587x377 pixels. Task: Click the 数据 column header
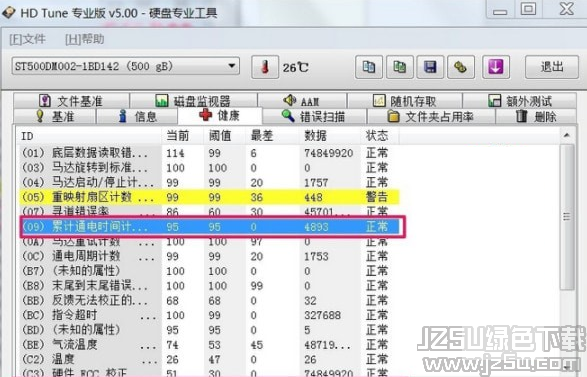330,136
